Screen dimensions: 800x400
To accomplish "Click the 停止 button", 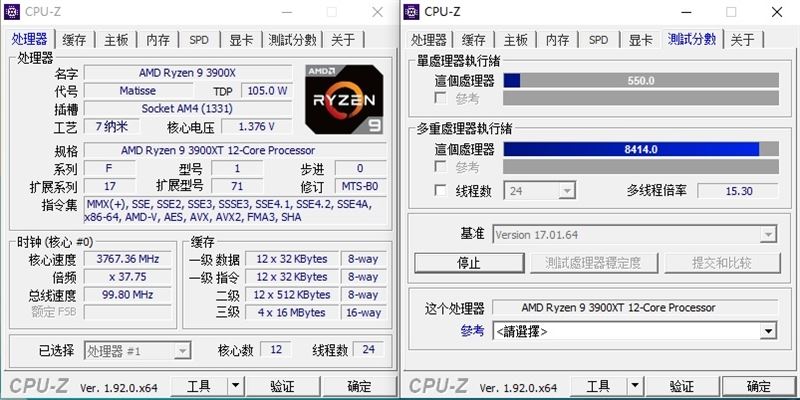I will tap(469, 263).
